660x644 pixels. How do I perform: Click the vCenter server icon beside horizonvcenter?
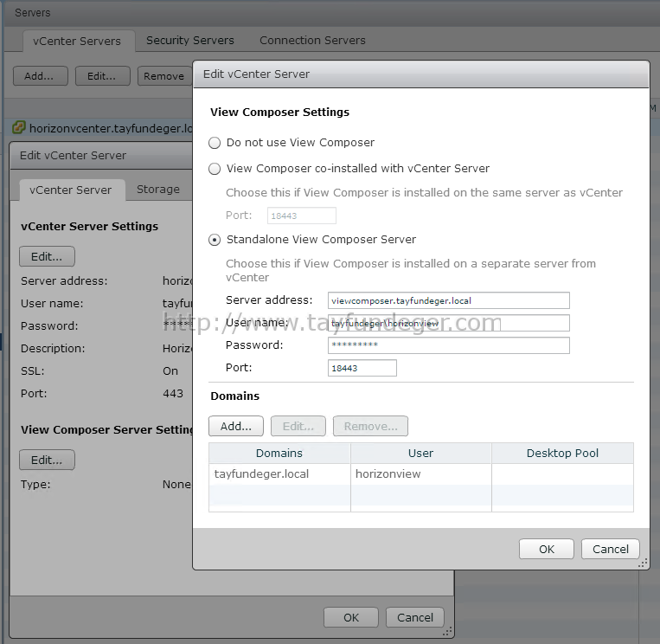[x=19, y=127]
